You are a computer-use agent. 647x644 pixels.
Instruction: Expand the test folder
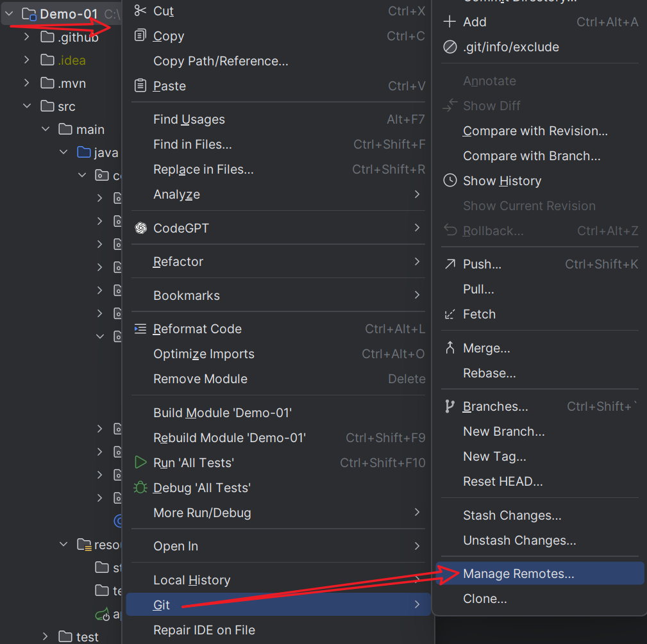point(45,636)
